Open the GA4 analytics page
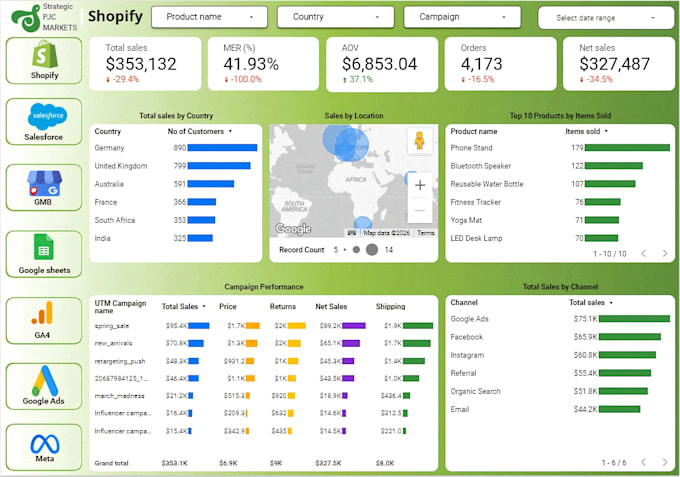 tap(44, 320)
